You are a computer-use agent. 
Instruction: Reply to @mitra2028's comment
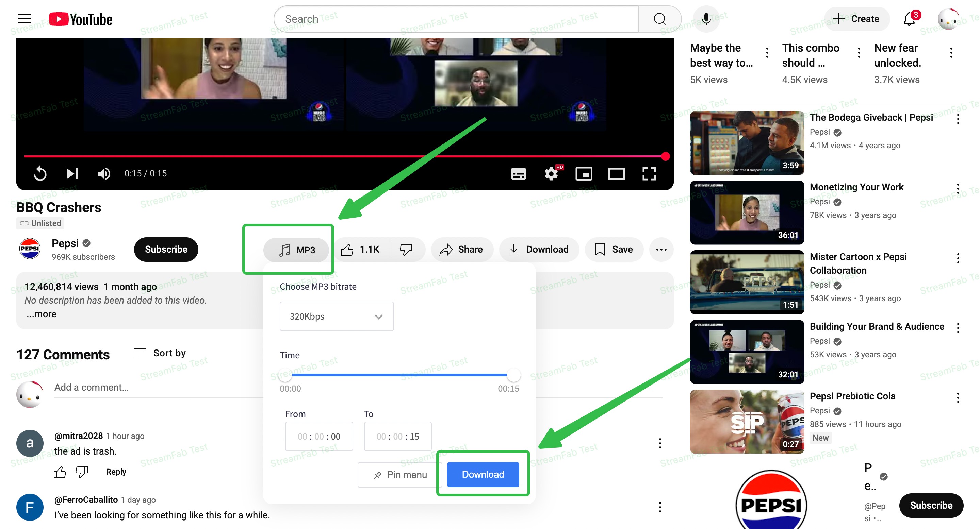116,472
